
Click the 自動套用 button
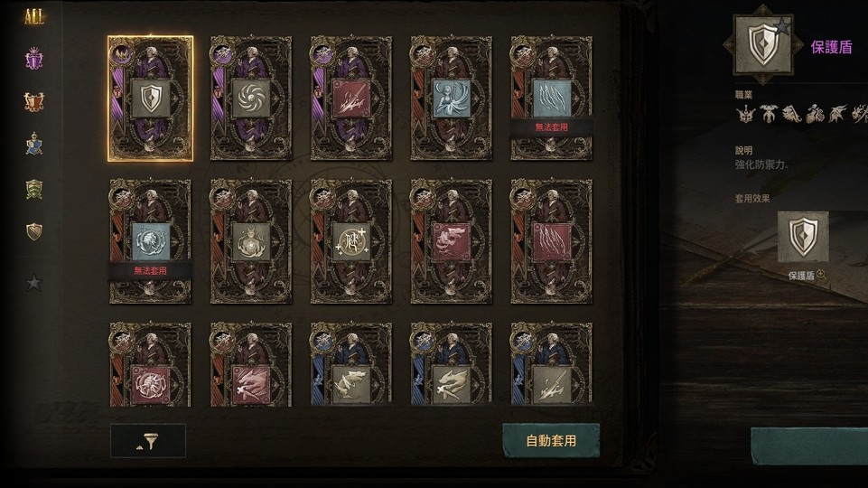[x=551, y=441]
